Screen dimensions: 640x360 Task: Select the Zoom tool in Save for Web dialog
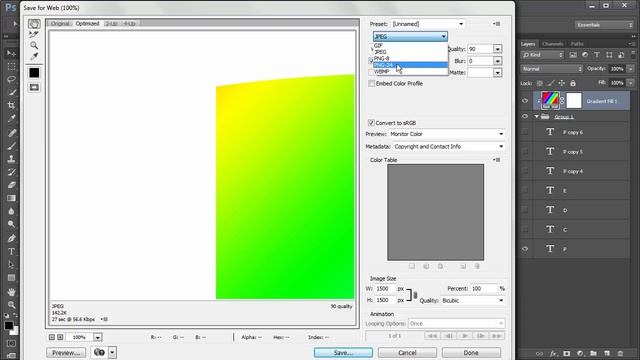click(34, 45)
